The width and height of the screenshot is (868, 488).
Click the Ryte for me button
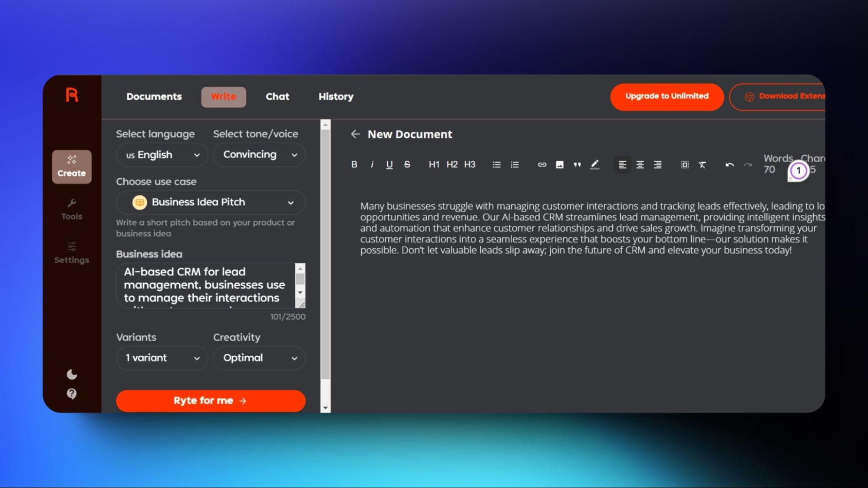pos(211,400)
